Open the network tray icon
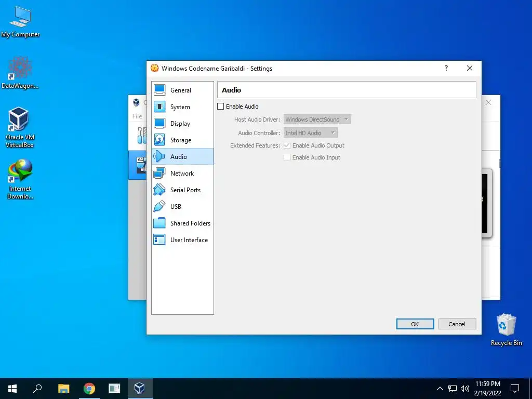532x399 pixels. coord(453,389)
